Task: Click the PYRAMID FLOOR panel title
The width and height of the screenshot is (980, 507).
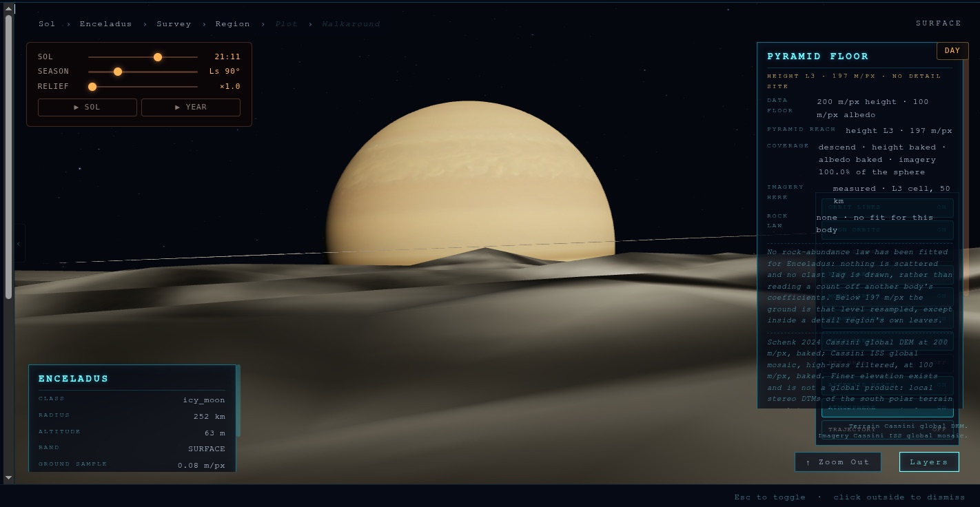Action: 818,56
